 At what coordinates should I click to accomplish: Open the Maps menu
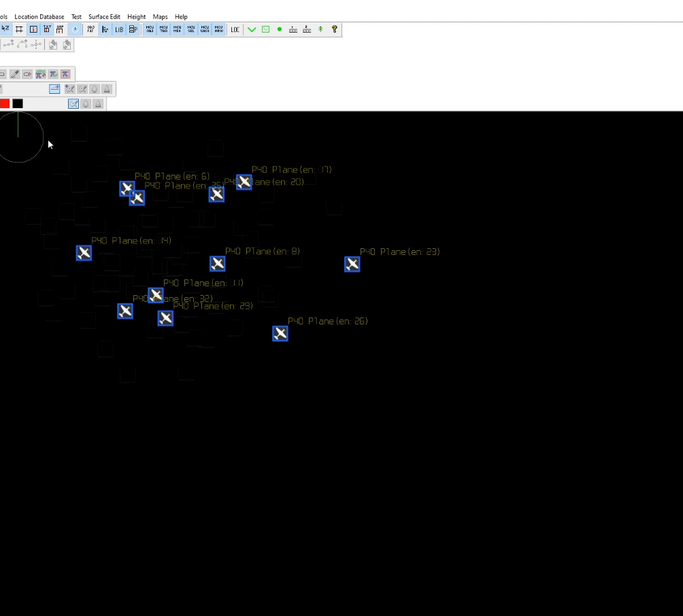pyautogui.click(x=160, y=16)
